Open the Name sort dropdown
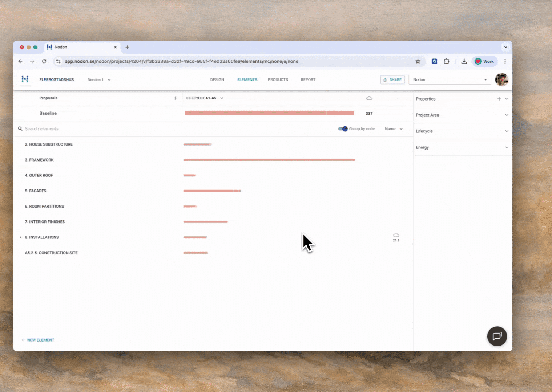The image size is (552, 392). pyautogui.click(x=394, y=129)
